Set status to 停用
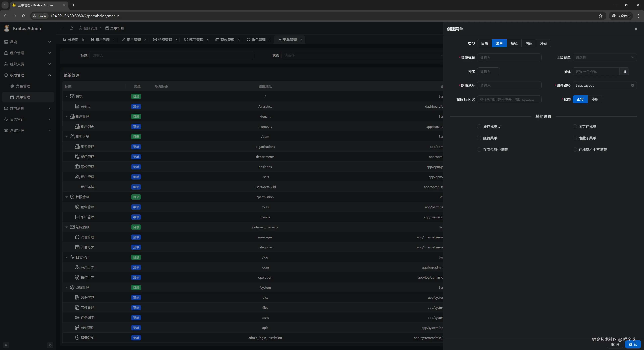The image size is (644, 350). click(x=595, y=99)
